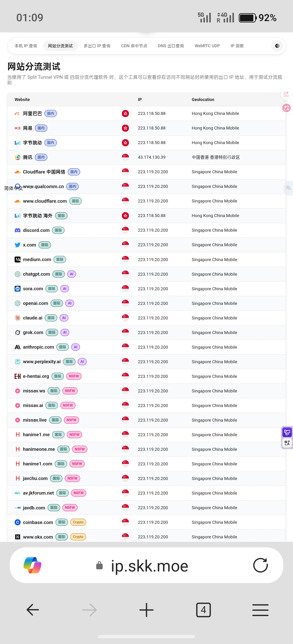Open the purple chat assistant icon
Screen dimensions: 293x644
click(287, 432)
